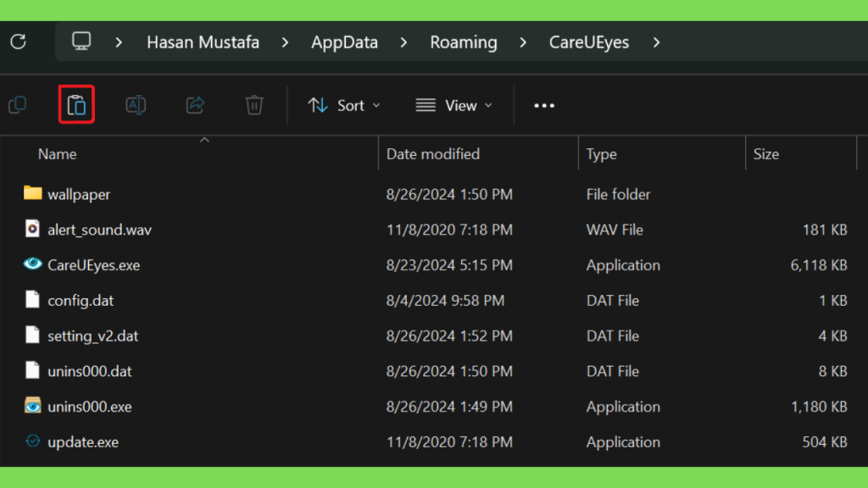Go to Hasan Mustafa breadcrumb

coord(203,42)
